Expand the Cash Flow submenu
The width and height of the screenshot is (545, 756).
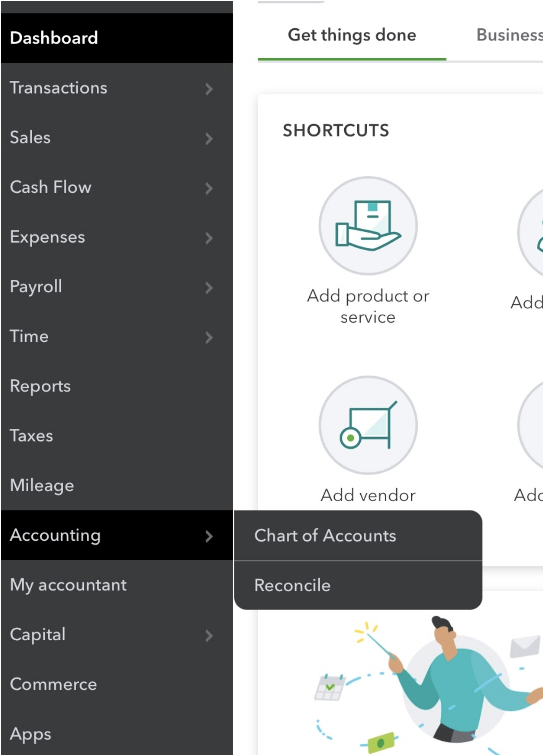point(210,188)
